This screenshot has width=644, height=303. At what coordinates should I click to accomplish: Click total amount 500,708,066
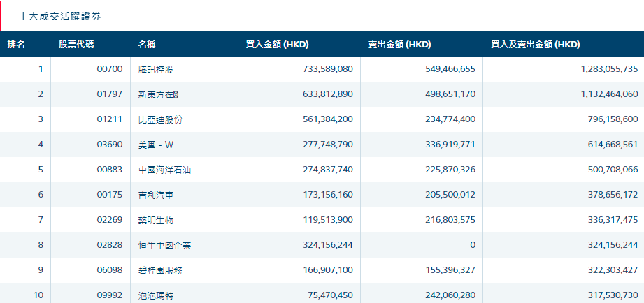click(613, 170)
